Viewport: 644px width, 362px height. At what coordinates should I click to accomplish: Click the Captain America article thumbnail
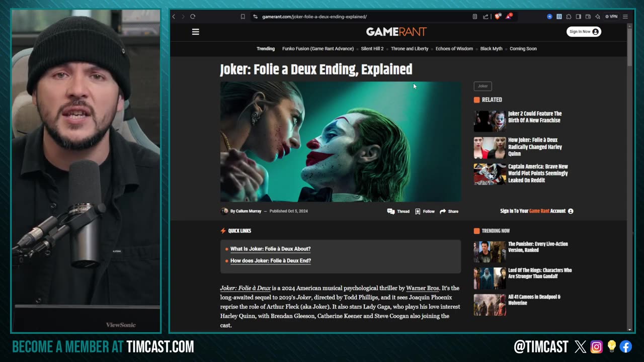(490, 174)
